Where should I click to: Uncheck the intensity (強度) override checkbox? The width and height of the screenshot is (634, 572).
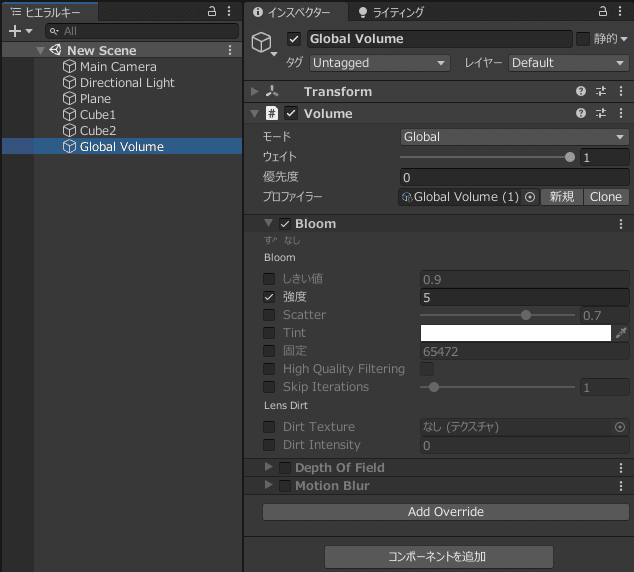click(269, 297)
